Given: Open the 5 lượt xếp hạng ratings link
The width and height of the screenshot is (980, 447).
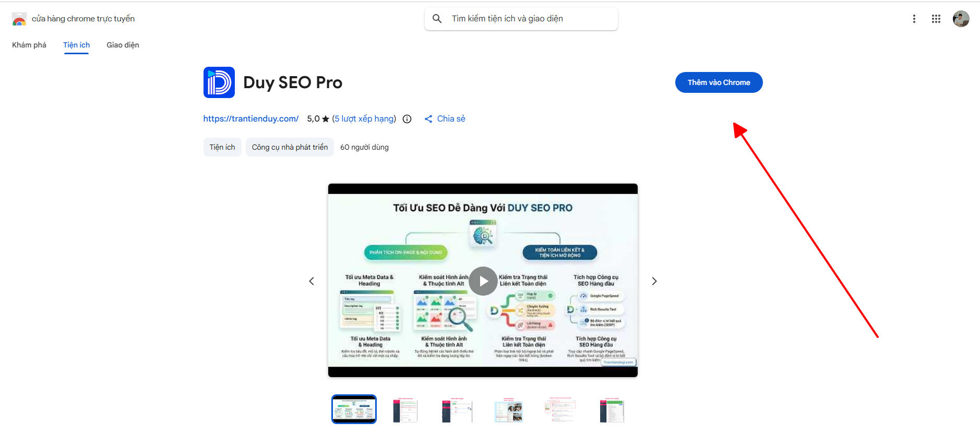Looking at the screenshot, I should [364, 119].
